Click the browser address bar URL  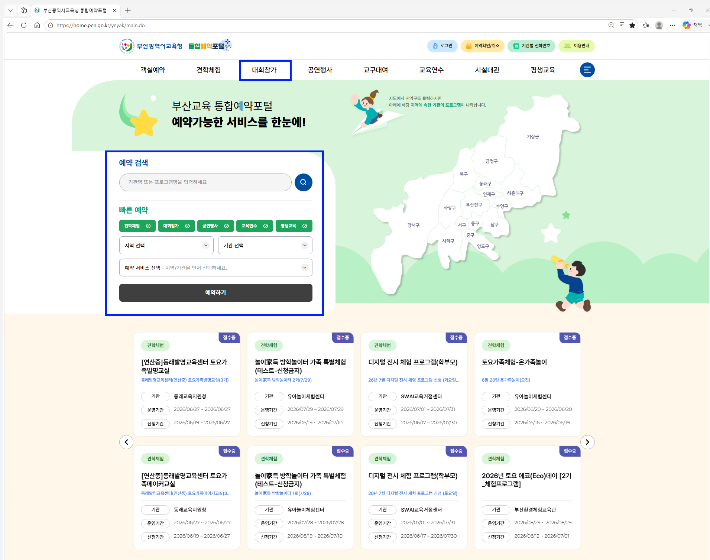(101, 25)
